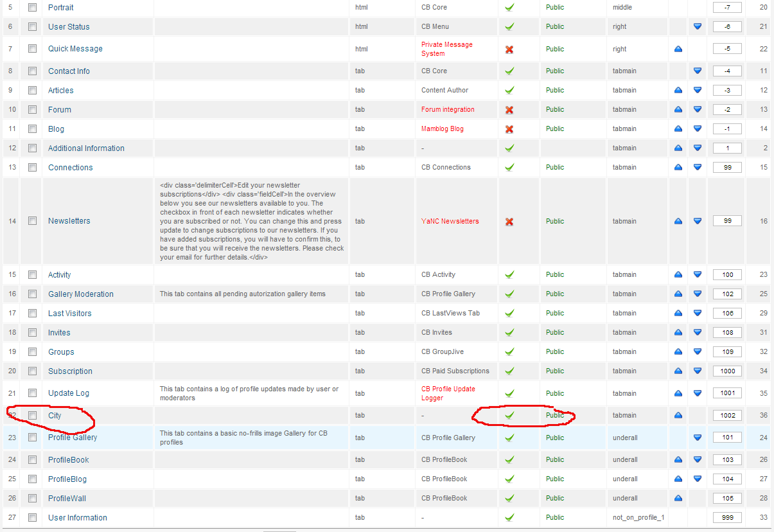The image size is (774, 532).
Task: Click the order field with value 999
Action: click(727, 518)
